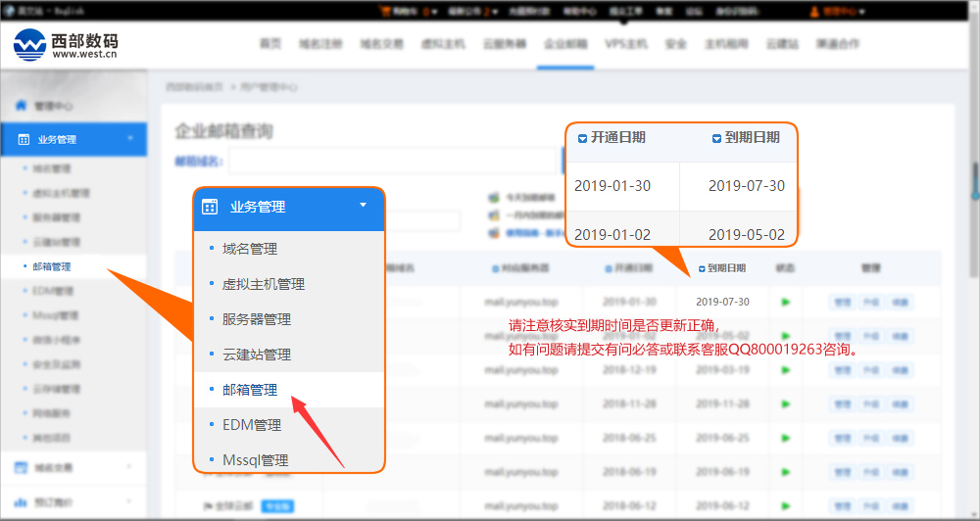Expand the 域名交易 sidebar section
The image size is (980, 521).
pyautogui.click(x=130, y=467)
